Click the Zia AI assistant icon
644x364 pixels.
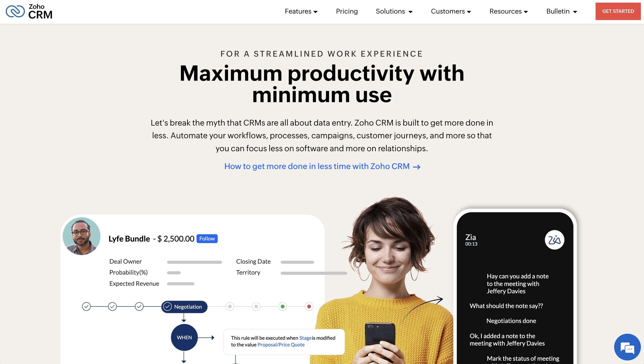pyautogui.click(x=554, y=240)
